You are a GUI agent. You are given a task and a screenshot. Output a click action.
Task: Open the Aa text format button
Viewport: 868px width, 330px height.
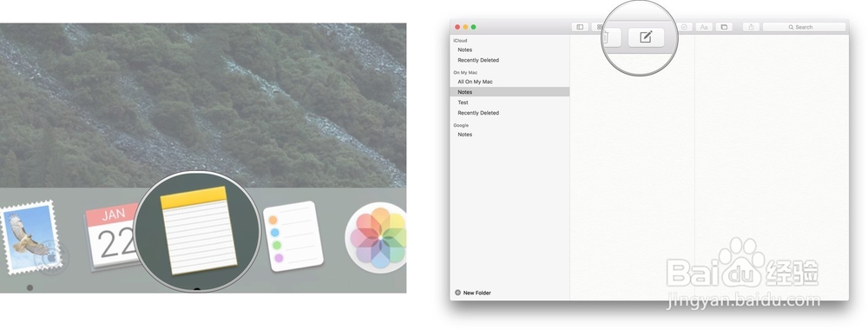point(704,27)
